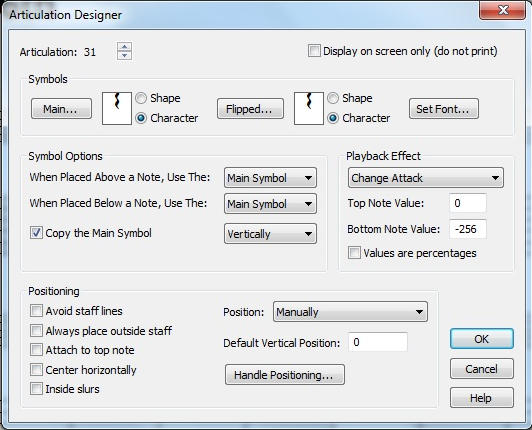Select Shape radio for flipped symbol
The height and width of the screenshot is (430, 532).
[333, 98]
